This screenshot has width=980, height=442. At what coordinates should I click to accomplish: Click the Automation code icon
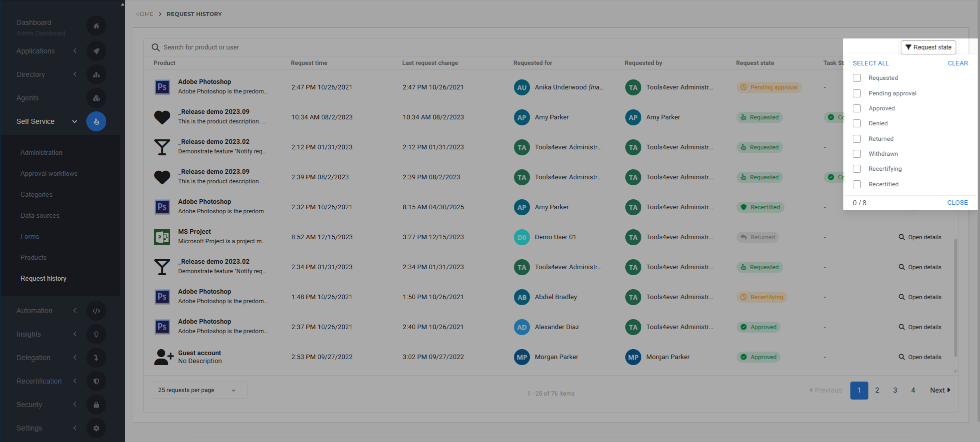pyautogui.click(x=96, y=311)
